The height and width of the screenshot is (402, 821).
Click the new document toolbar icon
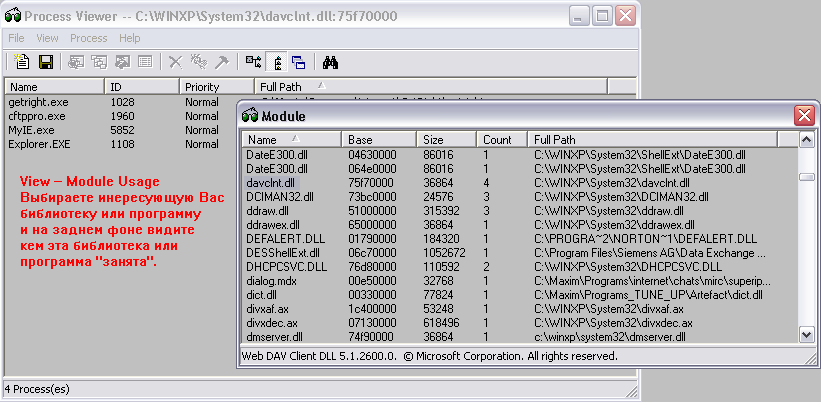point(21,62)
